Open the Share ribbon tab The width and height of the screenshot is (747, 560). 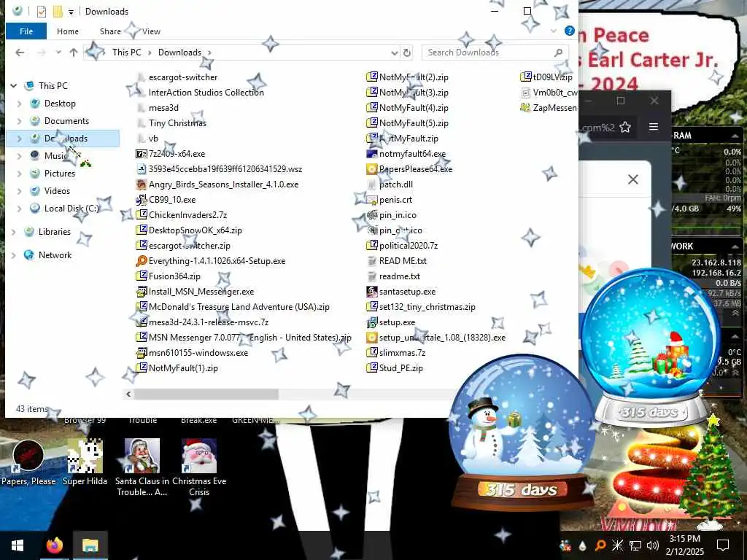pyautogui.click(x=110, y=31)
